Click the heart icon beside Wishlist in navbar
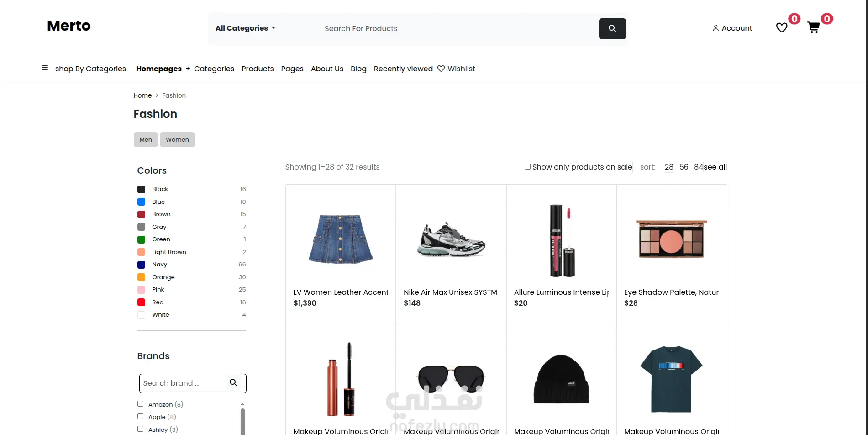The height and width of the screenshot is (435, 868). (x=441, y=69)
